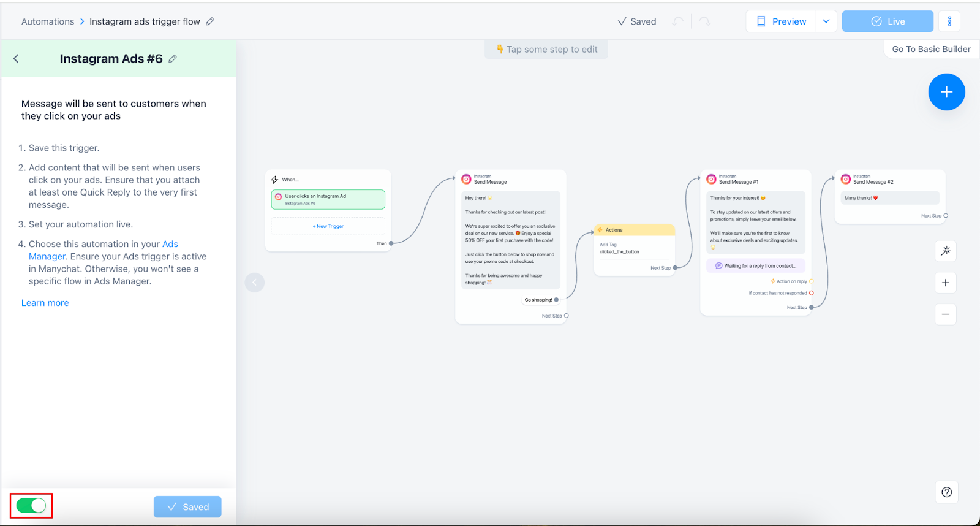Click the Live button
The image size is (980, 526).
[888, 21]
